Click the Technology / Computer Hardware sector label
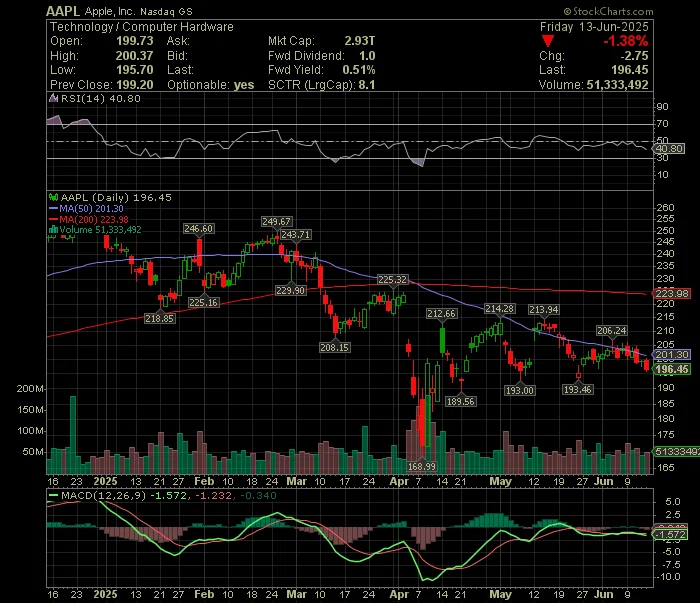 point(142,27)
